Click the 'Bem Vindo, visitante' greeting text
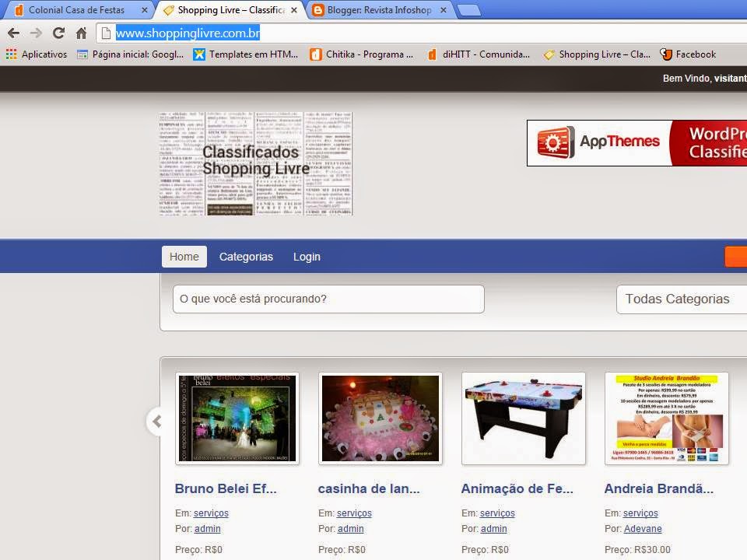This screenshot has height=560, width=747. (x=705, y=78)
